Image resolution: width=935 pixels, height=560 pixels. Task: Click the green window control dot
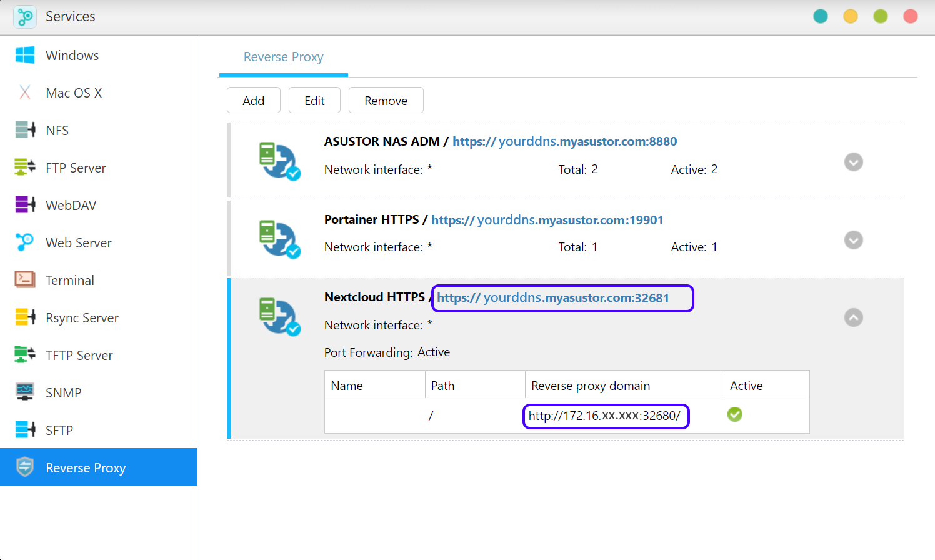click(x=881, y=16)
